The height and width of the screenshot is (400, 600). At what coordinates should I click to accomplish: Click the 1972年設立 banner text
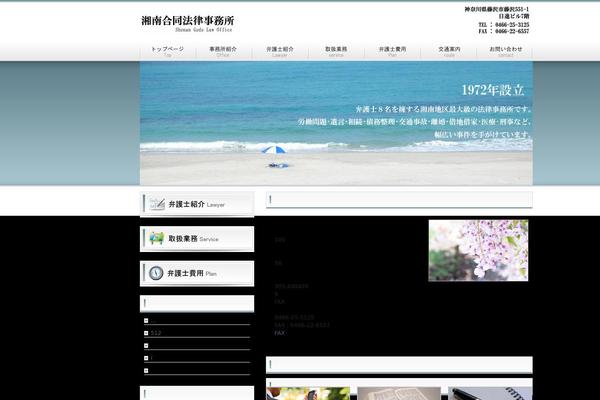pyautogui.click(x=493, y=90)
